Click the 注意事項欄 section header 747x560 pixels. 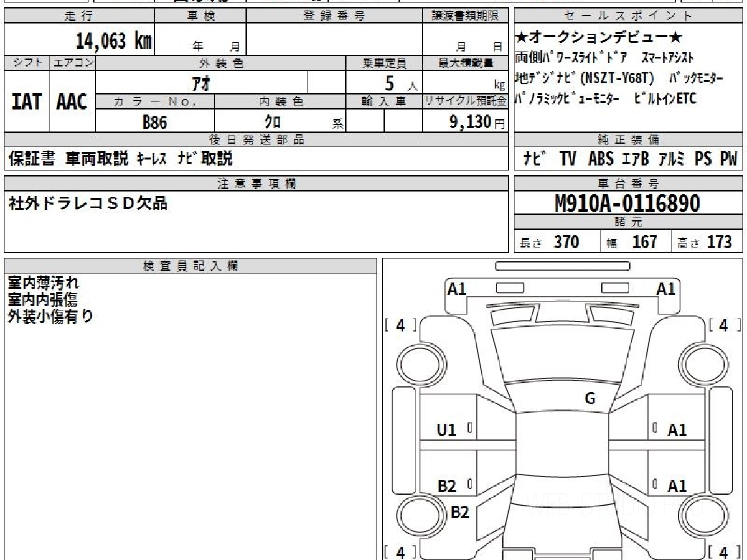point(256,184)
